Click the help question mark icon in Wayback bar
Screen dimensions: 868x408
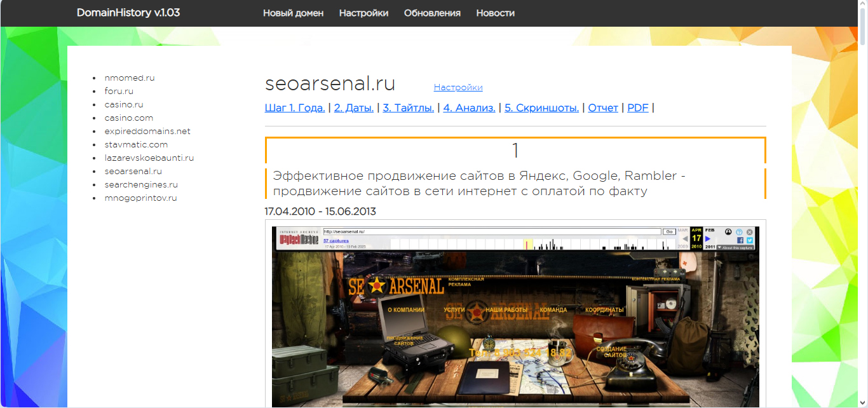740,232
